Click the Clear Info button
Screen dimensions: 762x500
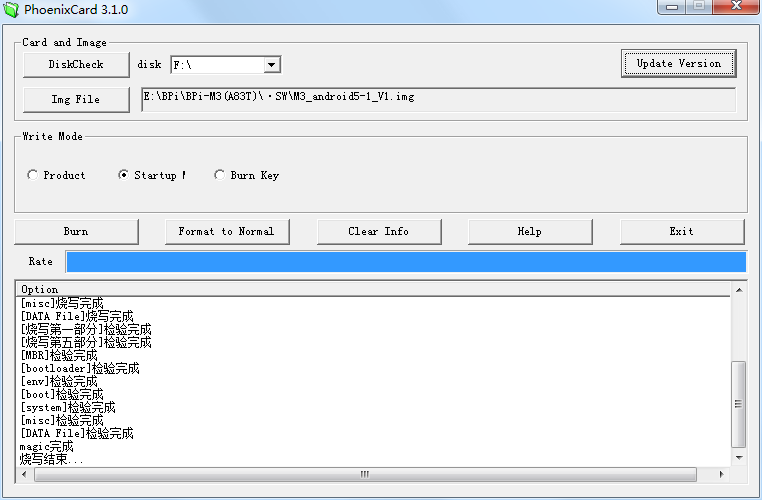378,231
